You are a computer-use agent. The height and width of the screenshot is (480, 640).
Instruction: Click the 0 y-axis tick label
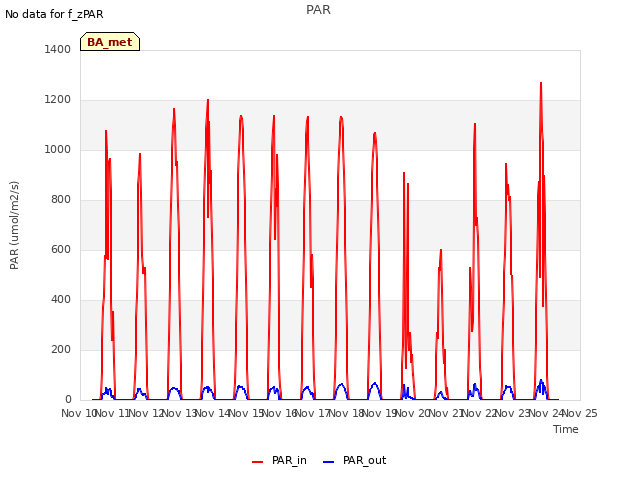68,400
